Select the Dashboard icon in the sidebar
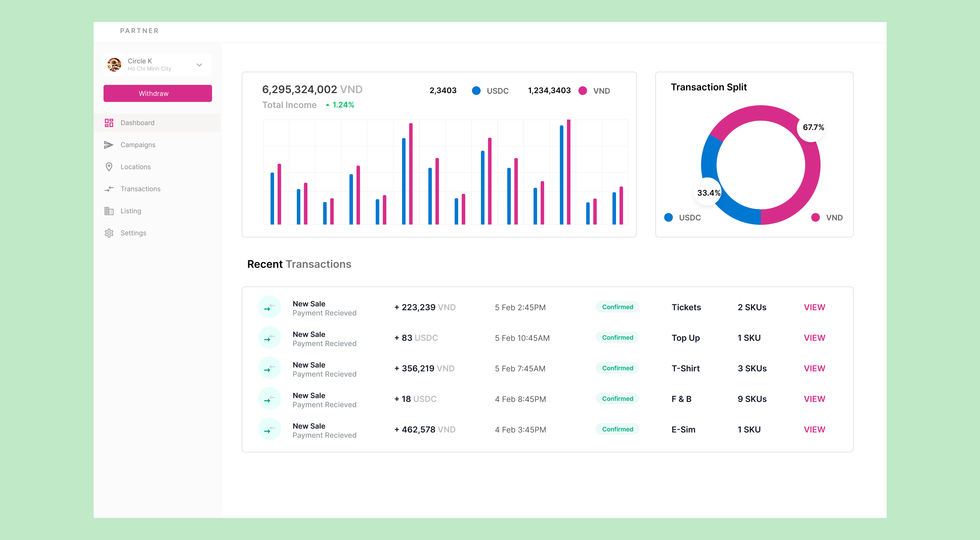The height and width of the screenshot is (540, 980). (x=109, y=123)
